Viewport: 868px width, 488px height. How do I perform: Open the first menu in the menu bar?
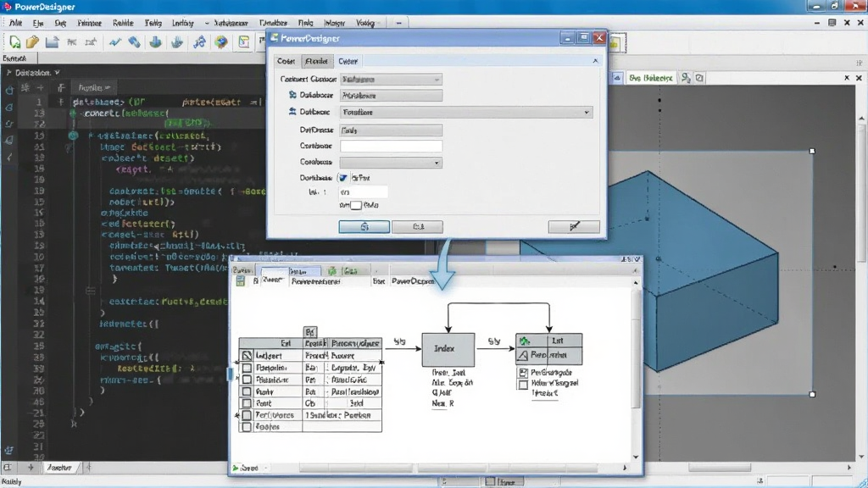tap(15, 23)
